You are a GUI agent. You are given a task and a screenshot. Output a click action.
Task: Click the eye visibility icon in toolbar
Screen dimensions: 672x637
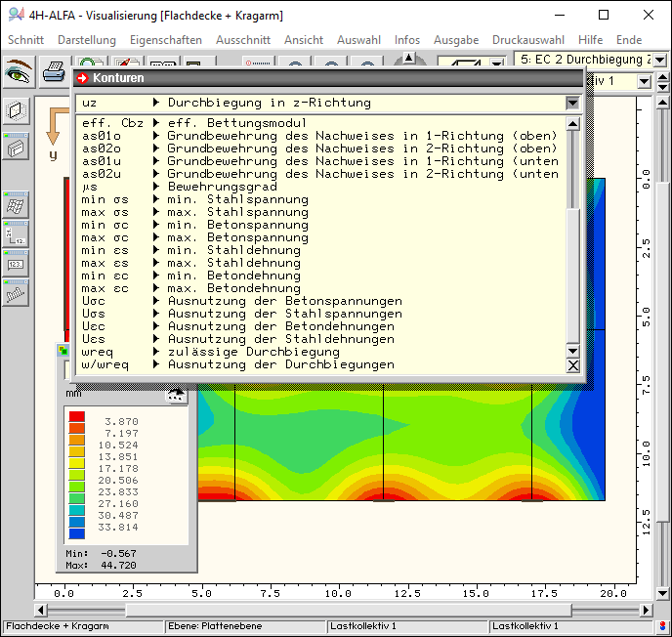[19, 71]
